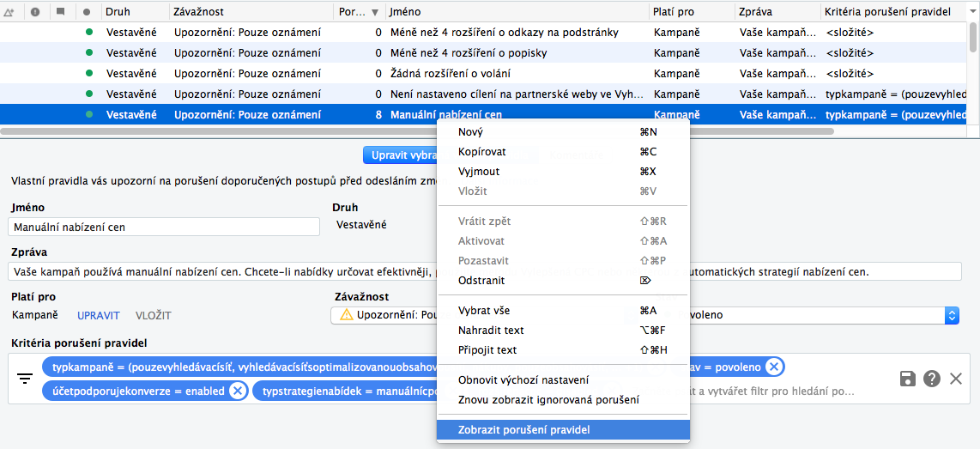Click the UPRAVIT link next to Kampaně
This screenshot has width=980, height=449.
(x=98, y=315)
